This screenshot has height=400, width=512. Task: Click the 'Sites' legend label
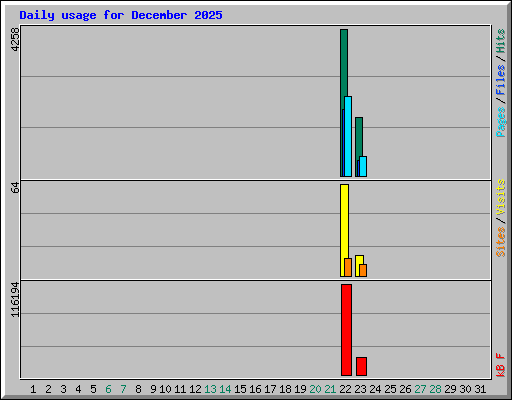click(x=501, y=242)
